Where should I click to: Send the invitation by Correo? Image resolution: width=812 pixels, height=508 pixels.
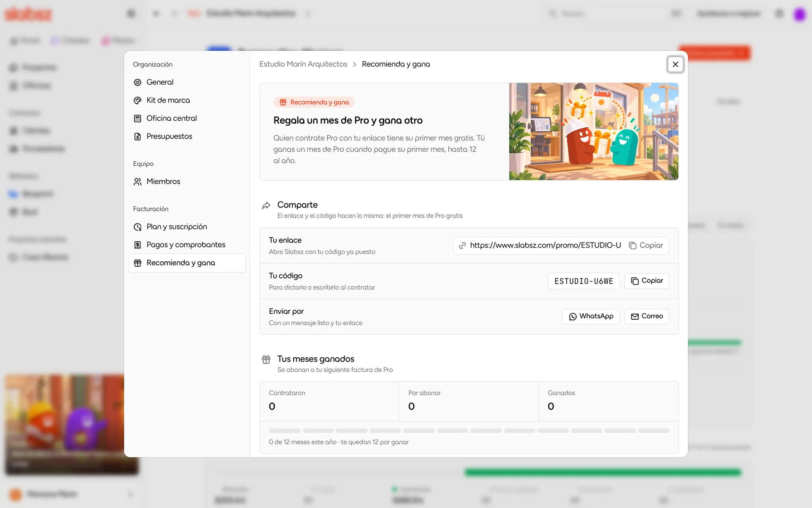(x=647, y=316)
